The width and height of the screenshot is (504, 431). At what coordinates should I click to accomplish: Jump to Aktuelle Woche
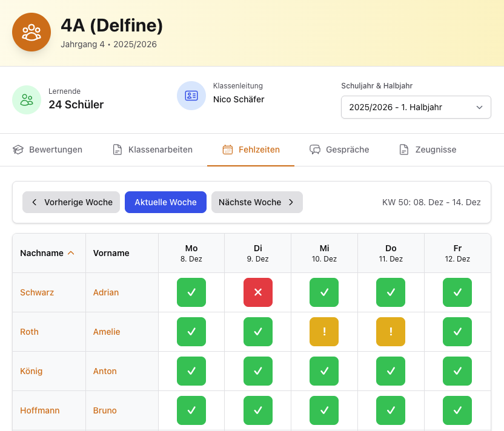[165, 202]
